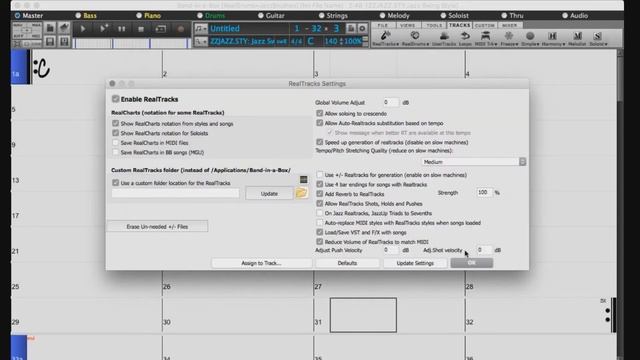Click the Save As disk icon
The width and height of the screenshot is (640, 360).
[64, 42]
